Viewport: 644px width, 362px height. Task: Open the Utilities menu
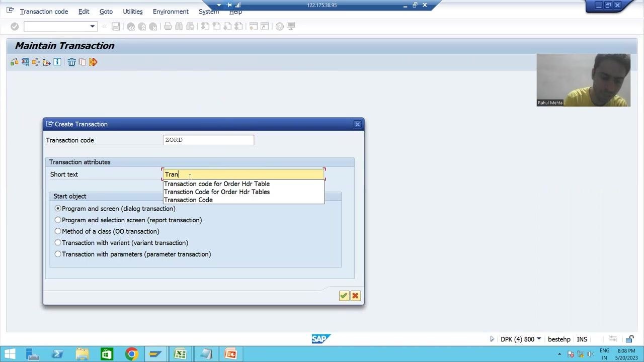click(133, 12)
